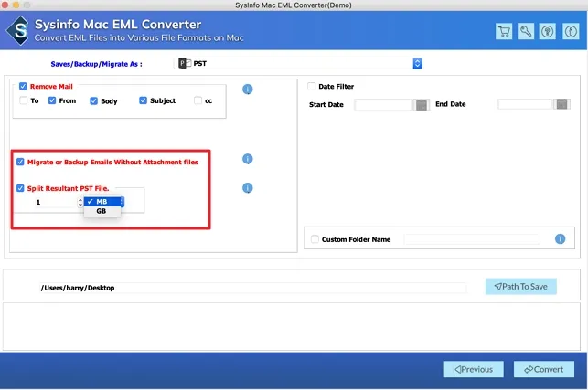Viewport: 588px width, 390px height.
Task: Open the about info icon in header
Action: click(x=571, y=31)
